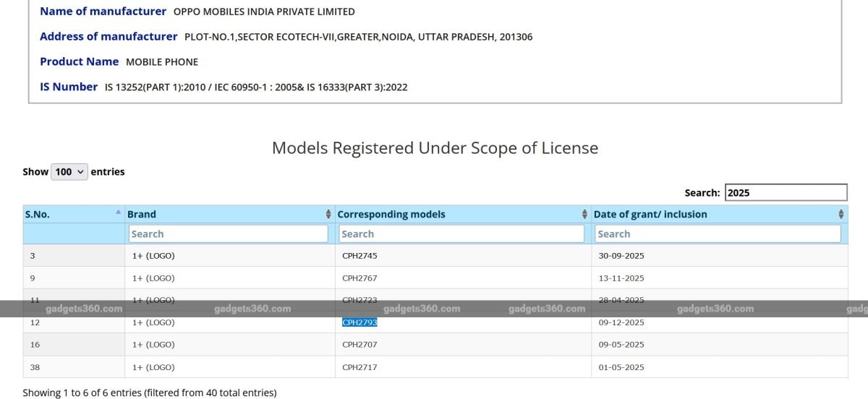Viewport: 868px width, 399px height.
Task: Click the OPPO MOBILES INDIA manufacturer name
Action: [x=264, y=12]
